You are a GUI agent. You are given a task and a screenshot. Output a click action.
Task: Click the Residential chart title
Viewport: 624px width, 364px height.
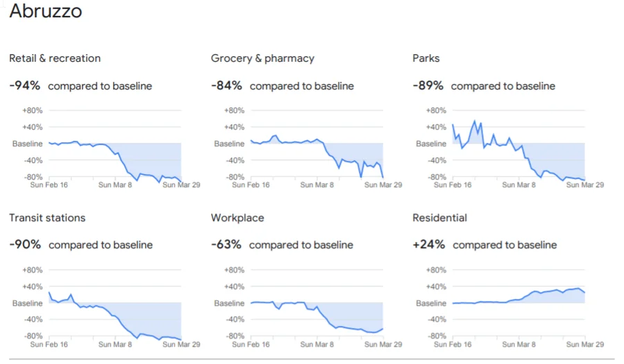click(x=440, y=218)
